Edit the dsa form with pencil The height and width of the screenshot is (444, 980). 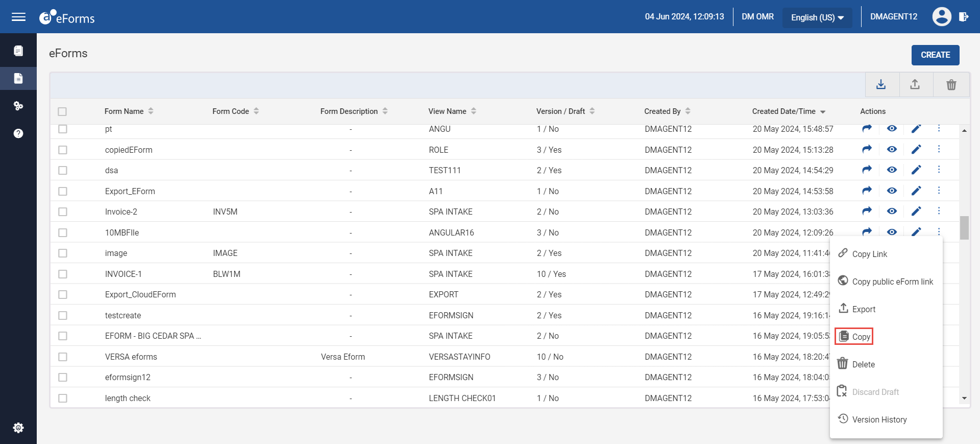click(916, 170)
